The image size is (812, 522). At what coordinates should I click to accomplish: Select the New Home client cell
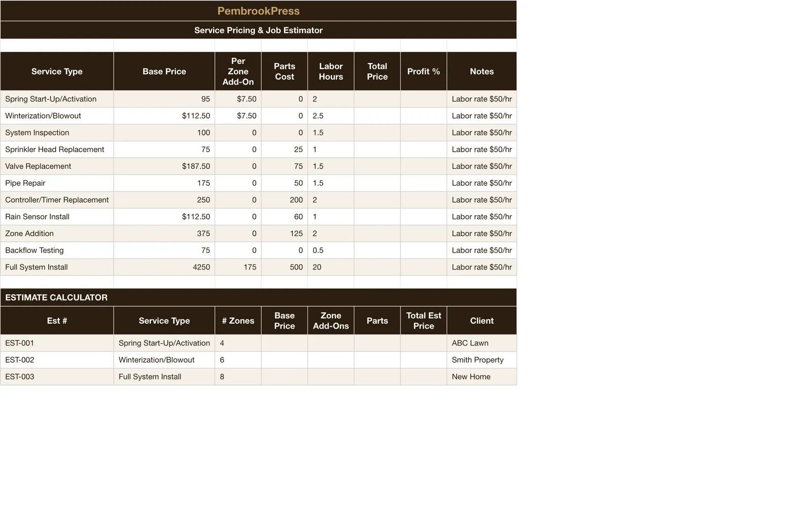point(482,376)
